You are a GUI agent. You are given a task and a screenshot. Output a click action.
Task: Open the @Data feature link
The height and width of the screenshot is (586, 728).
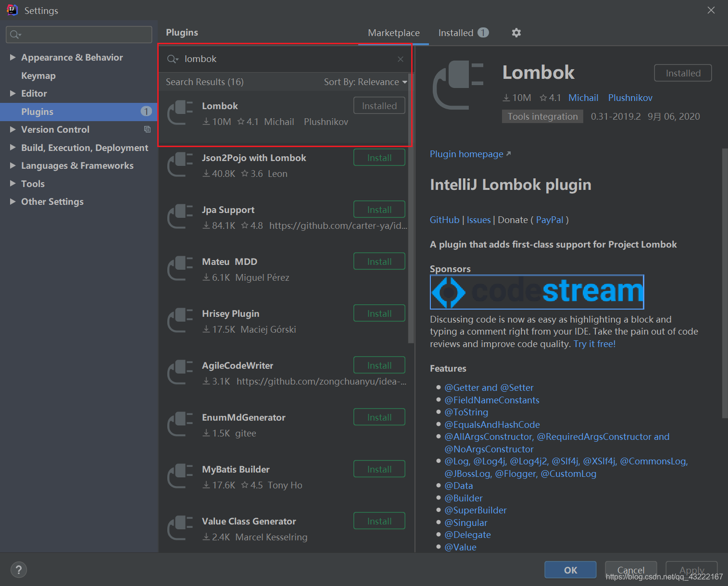[x=459, y=486]
